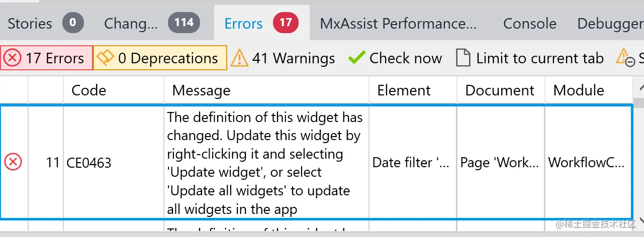Switch to the Console tab
644x237 pixels.
(529, 23)
